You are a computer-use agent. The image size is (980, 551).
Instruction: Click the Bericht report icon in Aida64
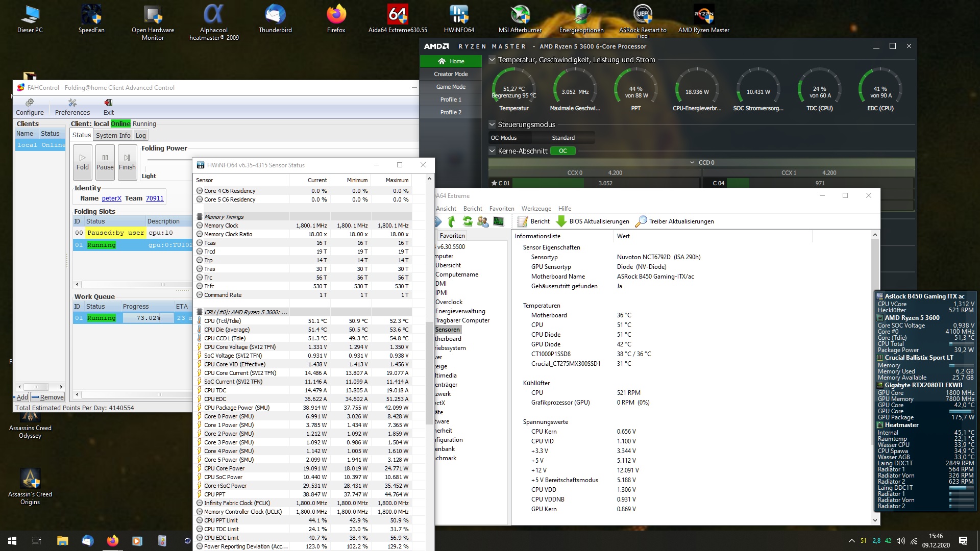pos(523,221)
